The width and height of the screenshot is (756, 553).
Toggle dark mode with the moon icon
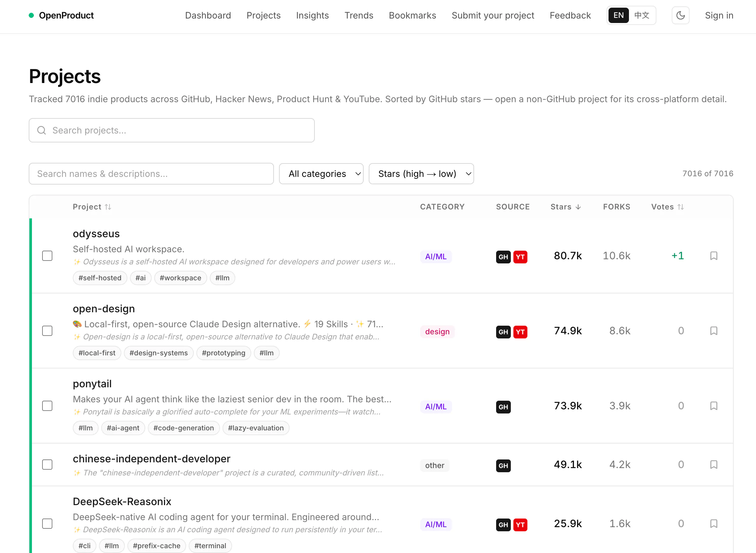click(x=680, y=15)
